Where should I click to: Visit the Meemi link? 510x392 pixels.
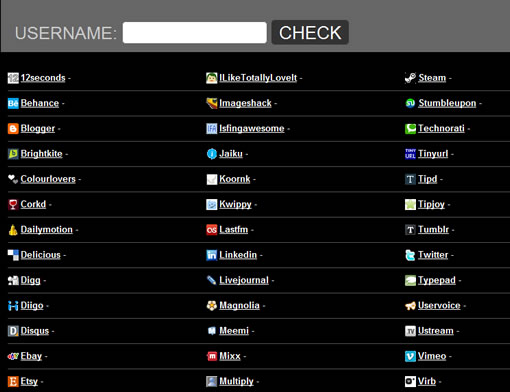click(234, 331)
